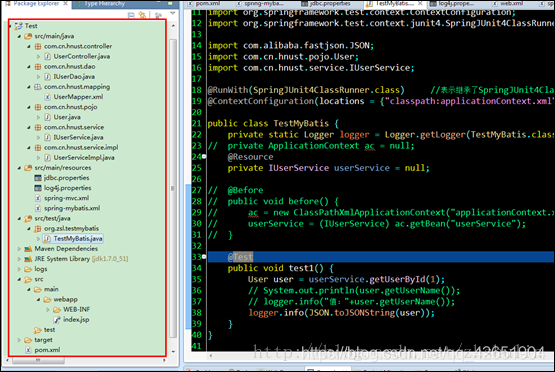Collapse the src/main/java source folder

(19, 36)
